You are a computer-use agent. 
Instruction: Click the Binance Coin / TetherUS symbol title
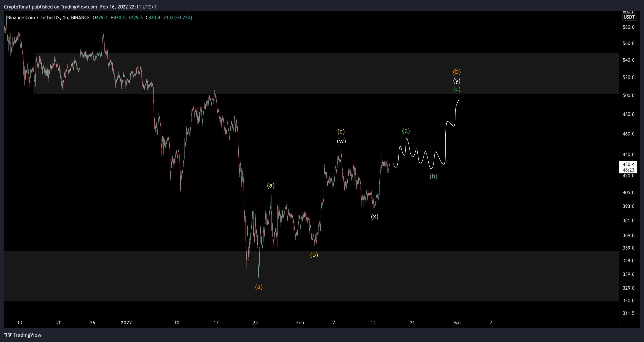(48, 18)
